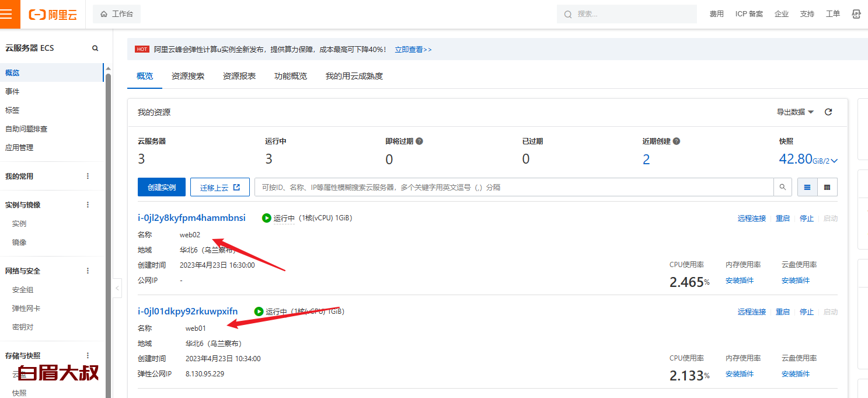This screenshot has width=868, height=398.
Task: Click the red HOT badge in the banner
Action: point(142,50)
